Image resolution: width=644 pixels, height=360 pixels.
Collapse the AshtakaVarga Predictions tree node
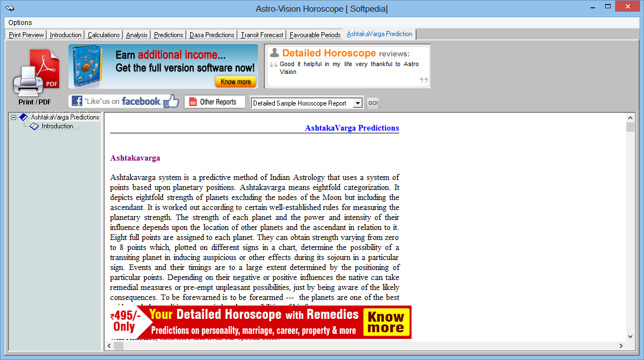13,117
